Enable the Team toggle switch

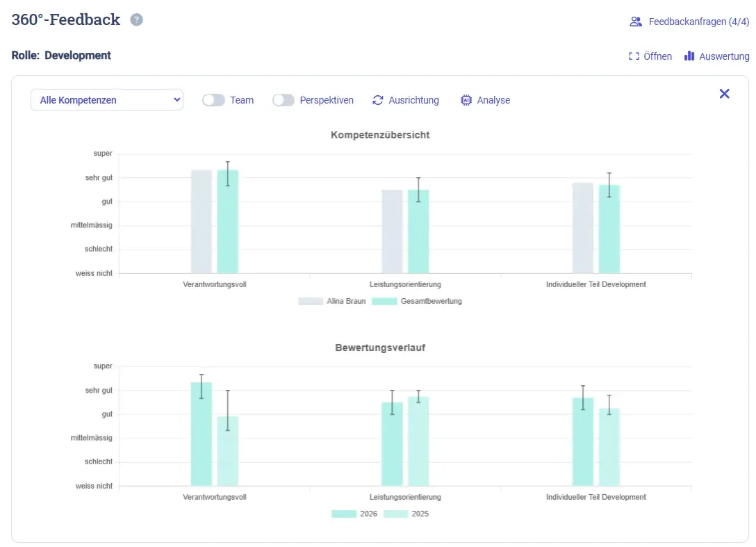[x=213, y=100]
